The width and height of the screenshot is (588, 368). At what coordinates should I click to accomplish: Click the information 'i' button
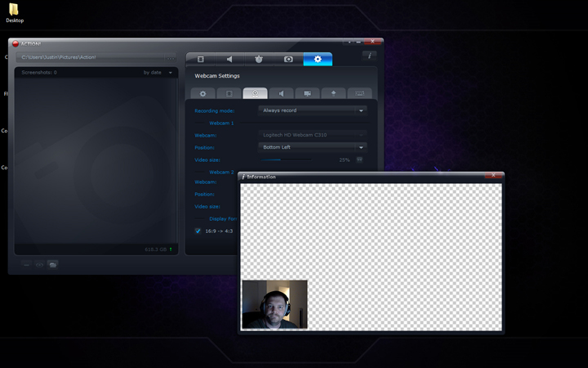click(x=370, y=56)
